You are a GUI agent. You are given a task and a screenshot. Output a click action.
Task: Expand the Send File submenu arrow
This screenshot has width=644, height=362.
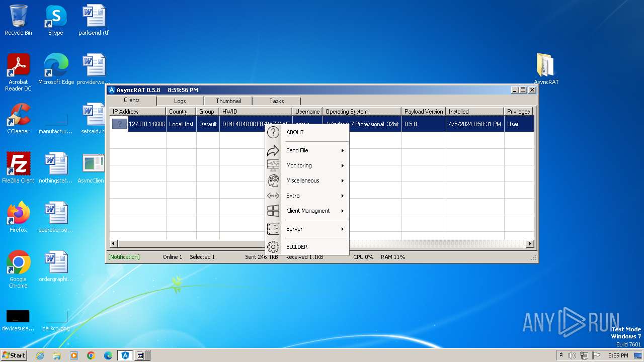343,150
